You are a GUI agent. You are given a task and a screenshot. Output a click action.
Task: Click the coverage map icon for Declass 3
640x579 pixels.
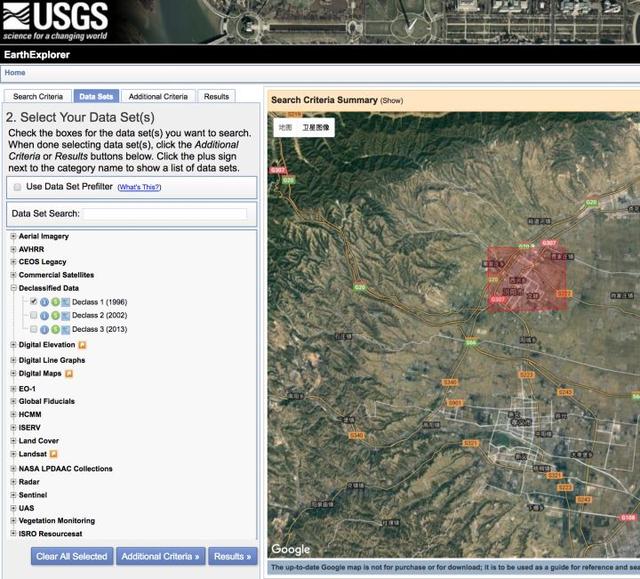coord(65,329)
